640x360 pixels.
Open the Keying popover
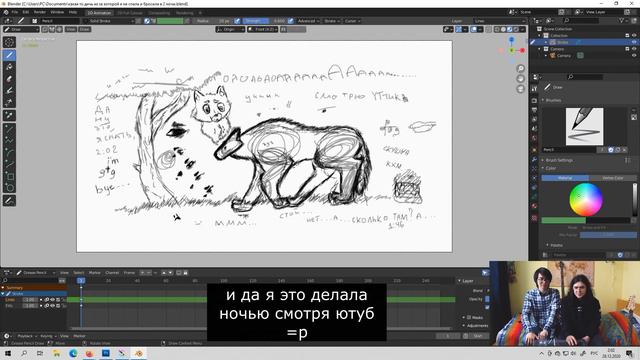[x=48, y=336]
